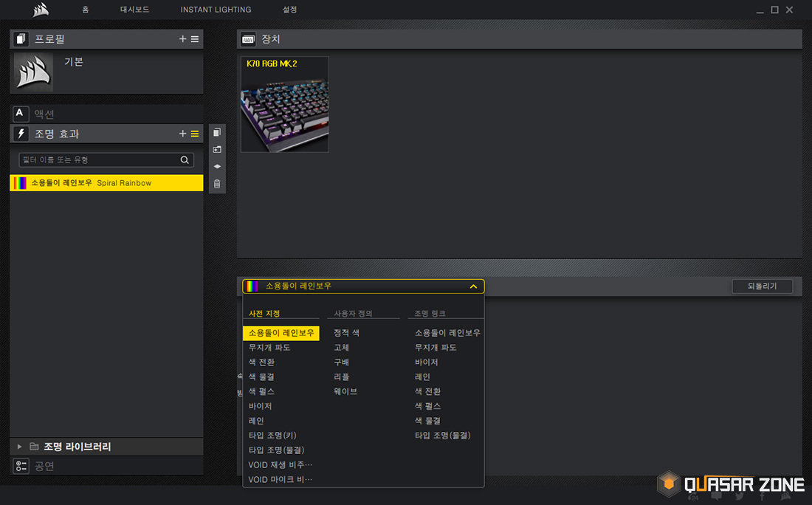
Task: Click the search magnifier icon
Action: (185, 160)
